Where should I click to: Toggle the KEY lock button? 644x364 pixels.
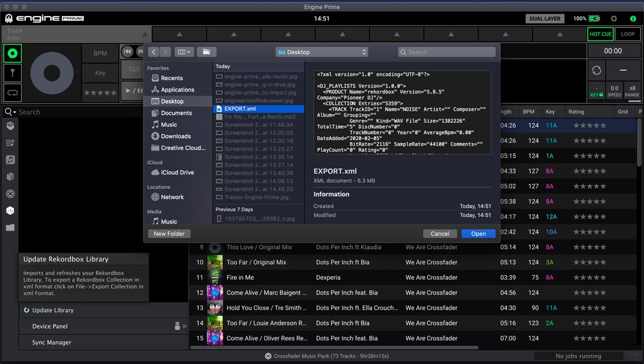[596, 91]
